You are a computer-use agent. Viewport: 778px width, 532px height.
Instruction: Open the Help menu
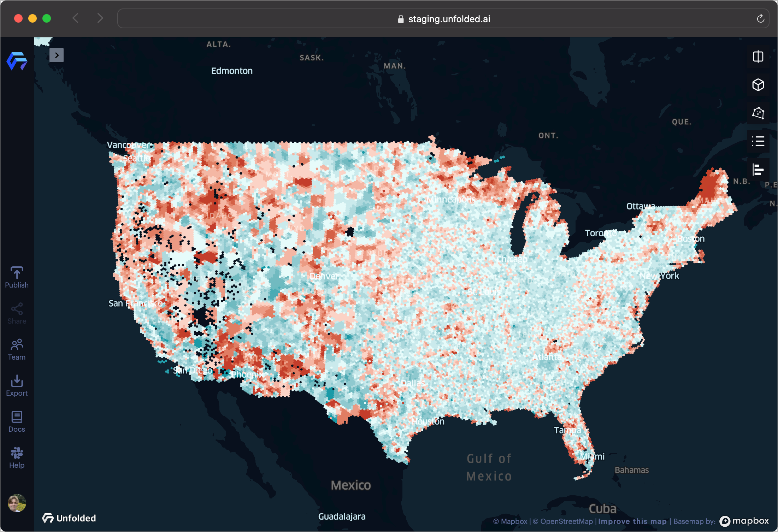point(17,457)
